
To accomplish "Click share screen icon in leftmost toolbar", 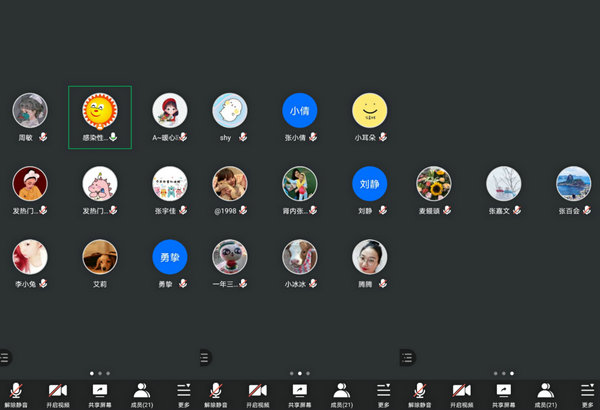I will tap(99, 392).
